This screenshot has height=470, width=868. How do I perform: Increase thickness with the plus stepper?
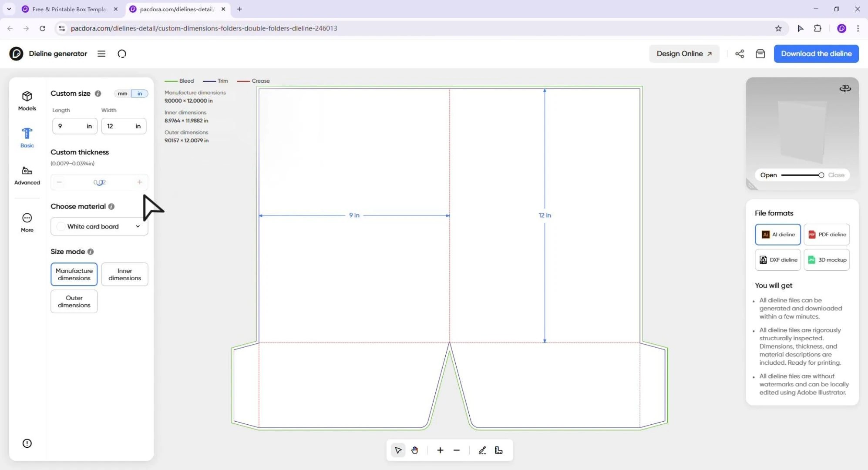140,182
